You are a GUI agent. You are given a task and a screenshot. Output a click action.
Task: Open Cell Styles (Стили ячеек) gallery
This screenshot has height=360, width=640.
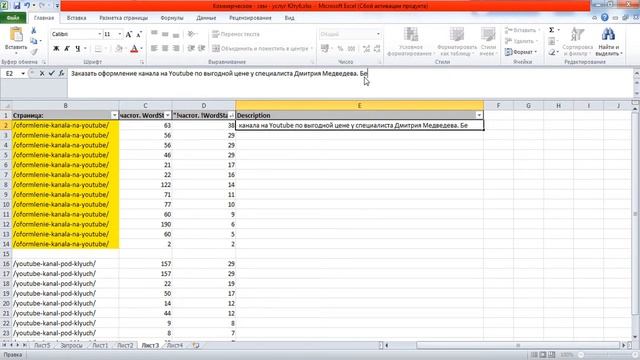487,41
